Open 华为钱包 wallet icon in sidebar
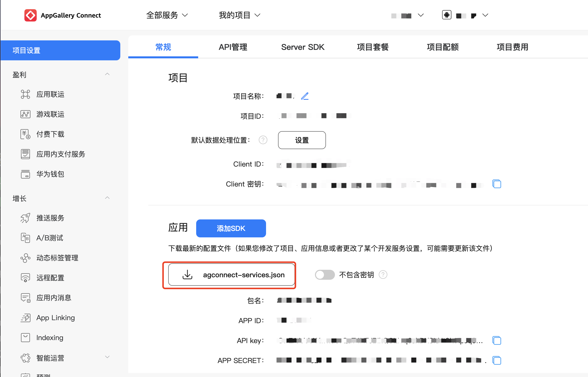Viewport: 588px width, 377px height. pyautogui.click(x=25, y=174)
